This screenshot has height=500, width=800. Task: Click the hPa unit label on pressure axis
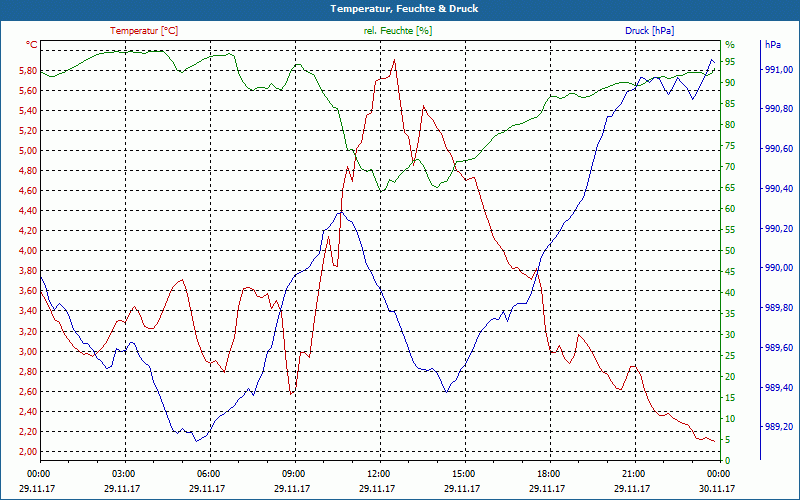pyautogui.click(x=773, y=44)
